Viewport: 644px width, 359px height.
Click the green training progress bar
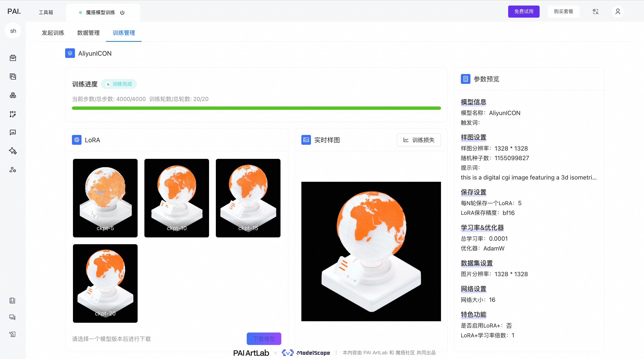[256, 108]
